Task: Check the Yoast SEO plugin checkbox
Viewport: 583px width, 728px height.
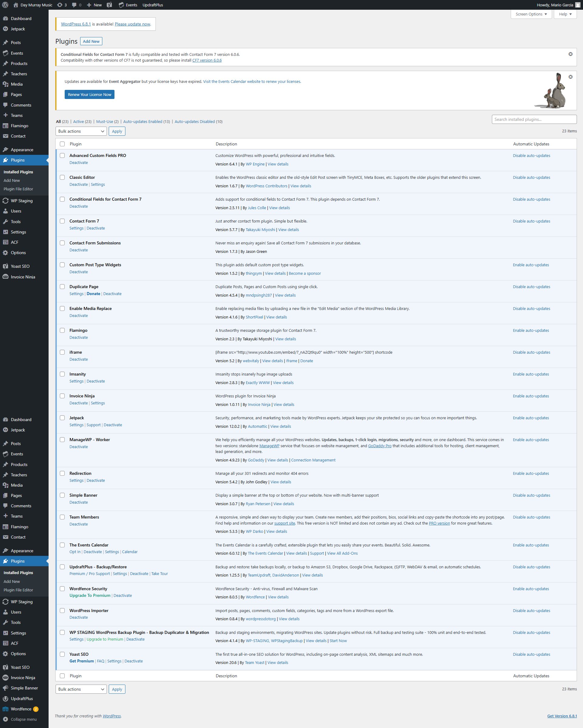Action: click(x=62, y=654)
